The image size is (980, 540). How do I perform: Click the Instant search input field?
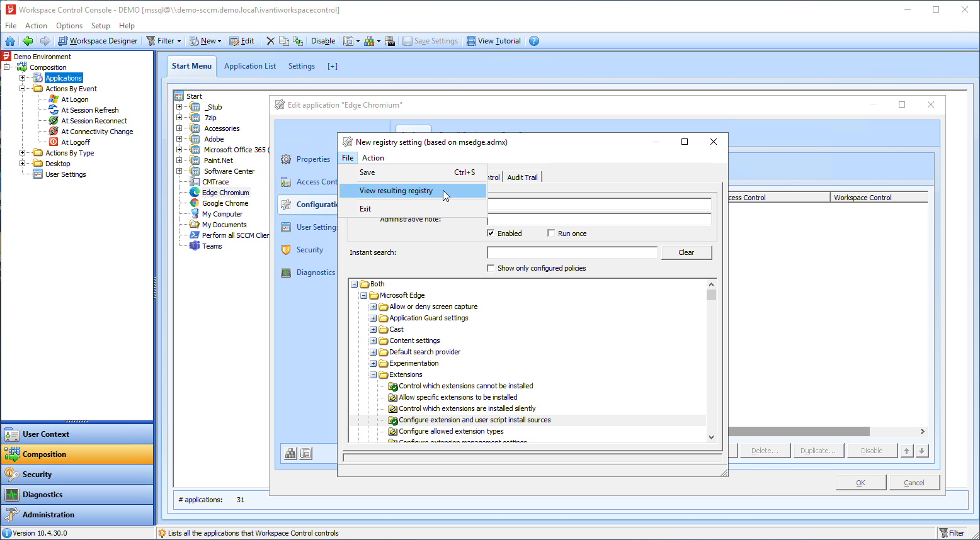point(572,252)
